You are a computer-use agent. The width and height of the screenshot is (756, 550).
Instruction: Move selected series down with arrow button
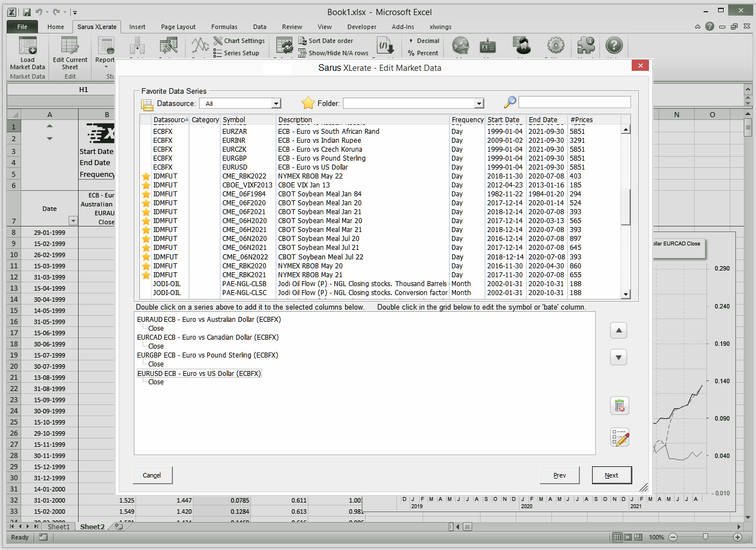coord(618,357)
